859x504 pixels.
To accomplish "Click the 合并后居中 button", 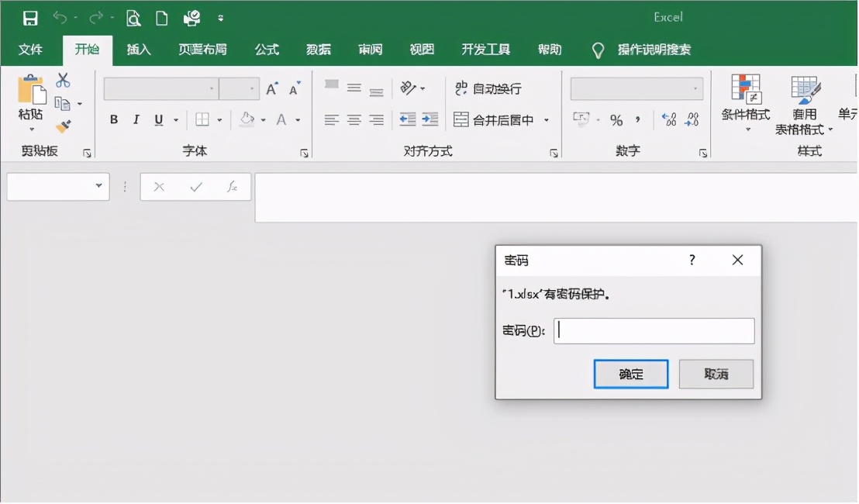I will 494,119.
